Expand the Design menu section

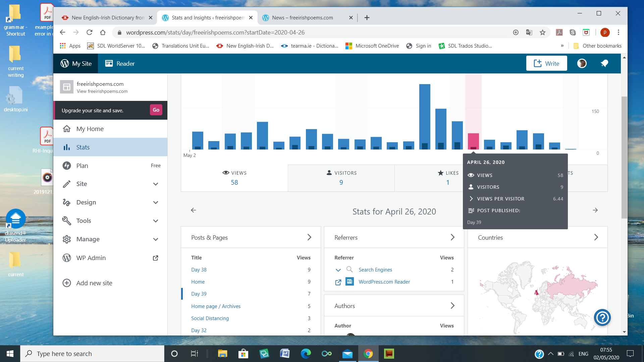156,202
